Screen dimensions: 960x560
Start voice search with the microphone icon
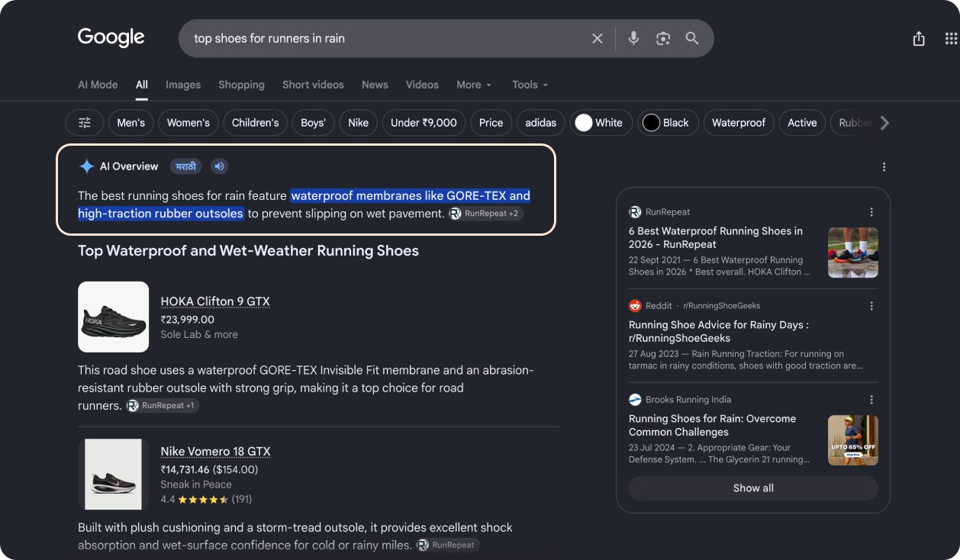click(633, 38)
